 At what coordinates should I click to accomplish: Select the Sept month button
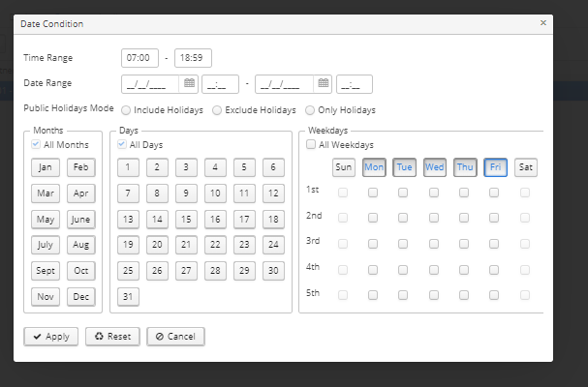[x=46, y=271]
